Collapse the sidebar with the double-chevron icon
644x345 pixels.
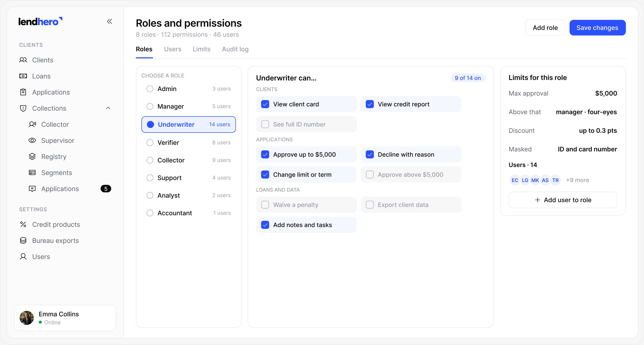pyautogui.click(x=109, y=21)
